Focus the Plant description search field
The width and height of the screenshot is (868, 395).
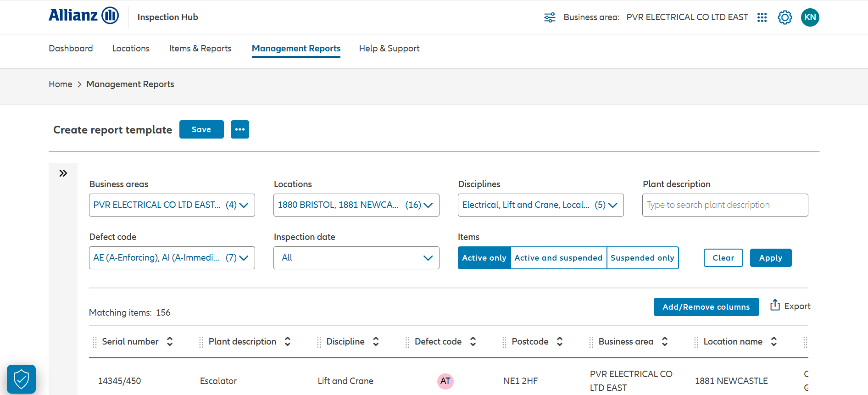point(725,205)
